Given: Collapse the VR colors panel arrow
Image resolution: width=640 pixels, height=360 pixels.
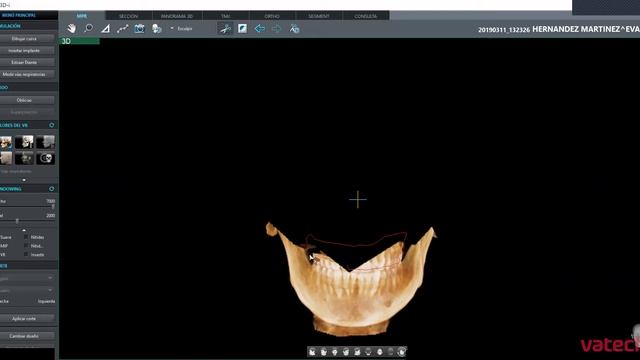Looking at the screenshot, I should tap(24, 180).
